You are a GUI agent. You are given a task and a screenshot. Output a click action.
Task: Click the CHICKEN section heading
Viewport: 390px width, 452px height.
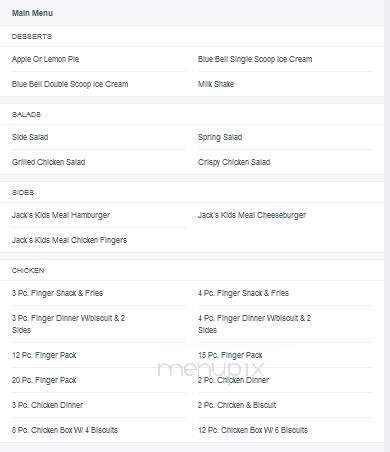pos(28,270)
